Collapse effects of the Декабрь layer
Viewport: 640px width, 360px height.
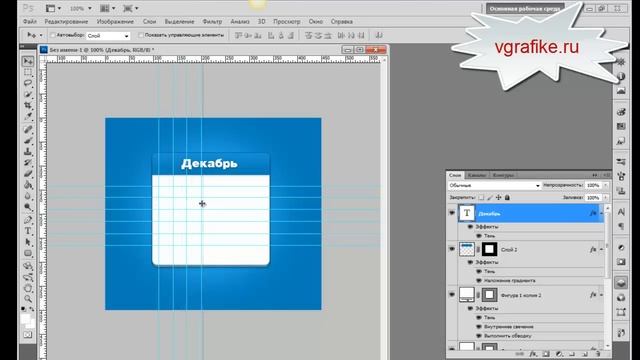point(601,214)
